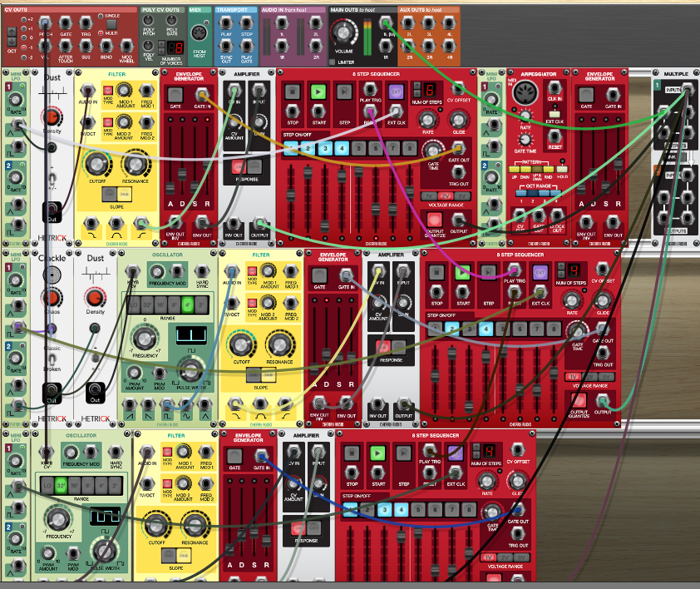700x589 pixels.
Task: Select the UP pattern on Arpeggiator
Action: [515, 170]
